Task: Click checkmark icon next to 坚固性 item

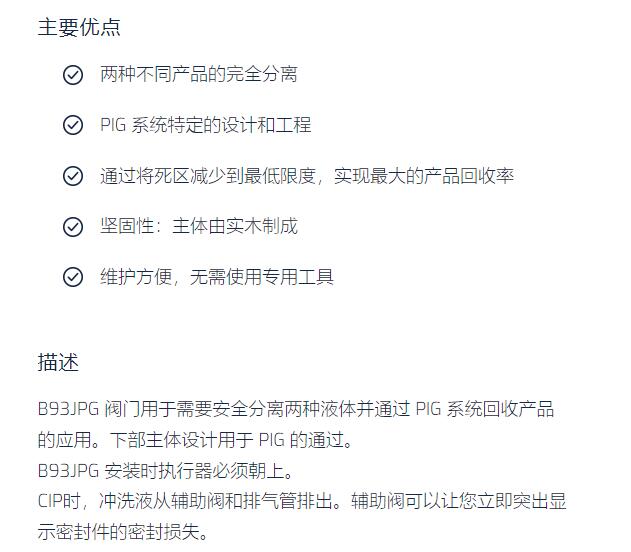Action: coord(73,227)
